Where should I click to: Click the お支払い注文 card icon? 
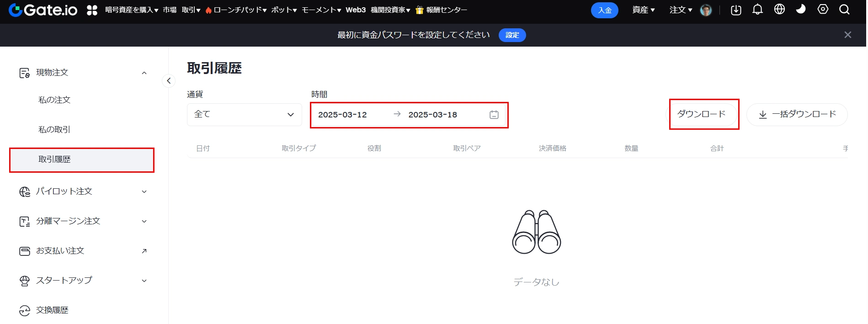pos(24,251)
